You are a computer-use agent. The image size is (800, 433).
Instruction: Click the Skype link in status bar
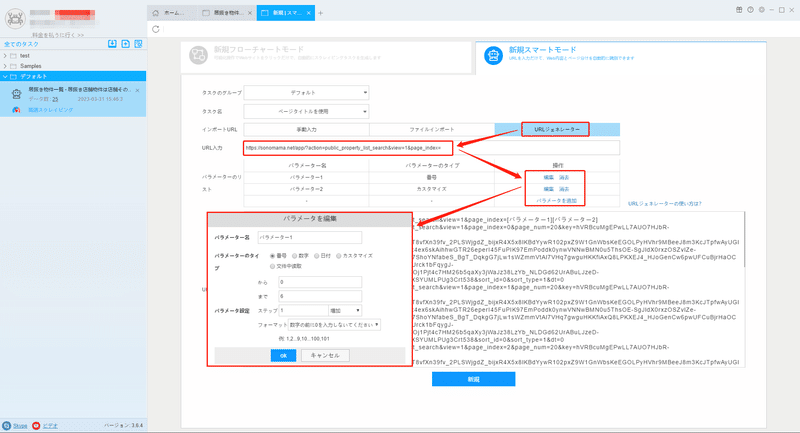click(x=20, y=425)
